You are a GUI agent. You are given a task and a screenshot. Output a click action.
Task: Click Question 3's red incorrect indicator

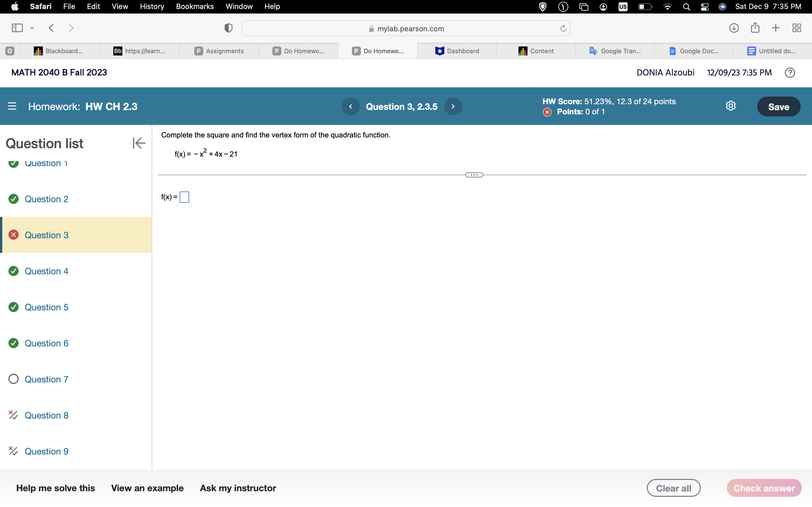pos(14,235)
